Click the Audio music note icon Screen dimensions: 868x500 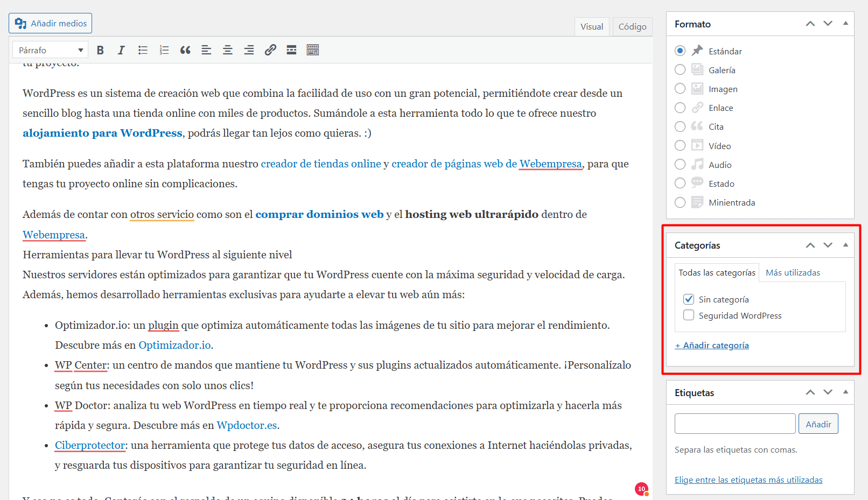point(697,164)
